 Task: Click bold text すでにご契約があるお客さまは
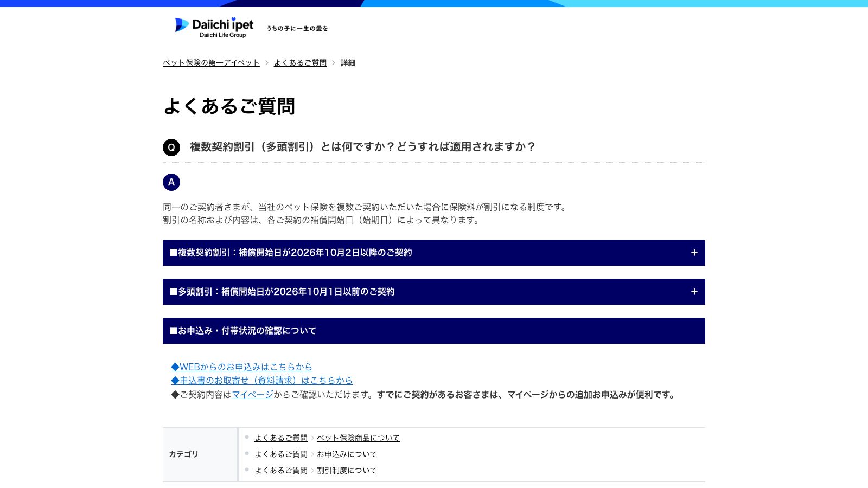click(x=527, y=395)
